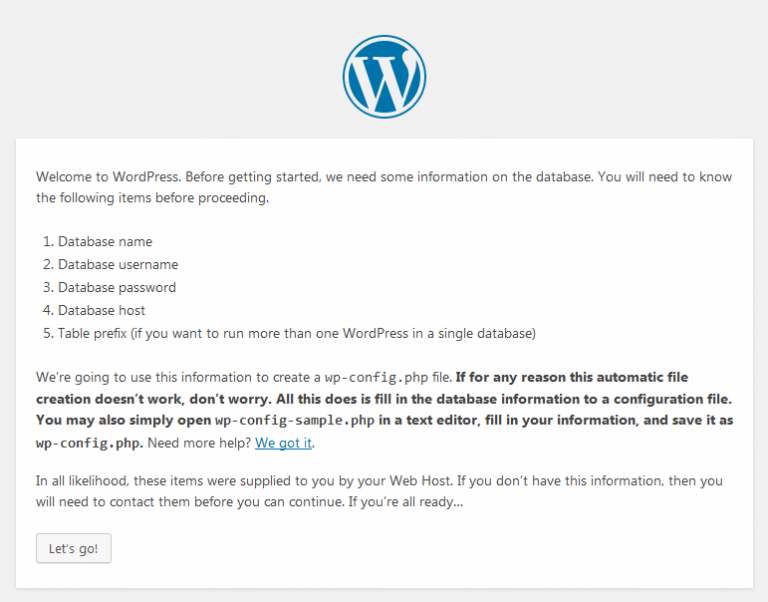The width and height of the screenshot is (768, 602).
Task: Click the "Database name" list item
Action: (x=105, y=242)
